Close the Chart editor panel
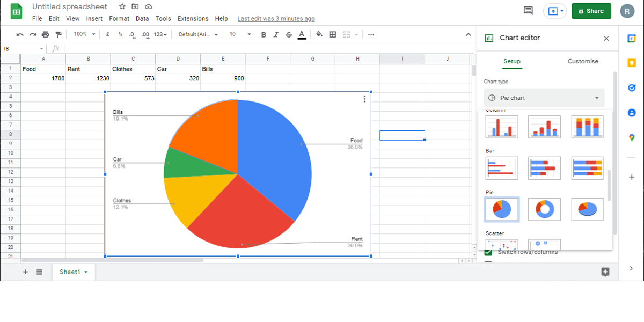Image resolution: width=644 pixels, height=322 pixels. pos(606,39)
